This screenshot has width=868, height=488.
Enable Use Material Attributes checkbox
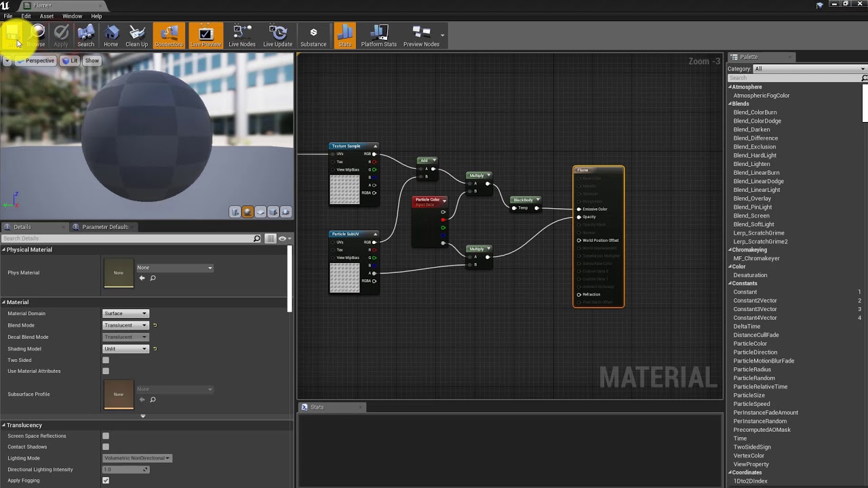106,371
